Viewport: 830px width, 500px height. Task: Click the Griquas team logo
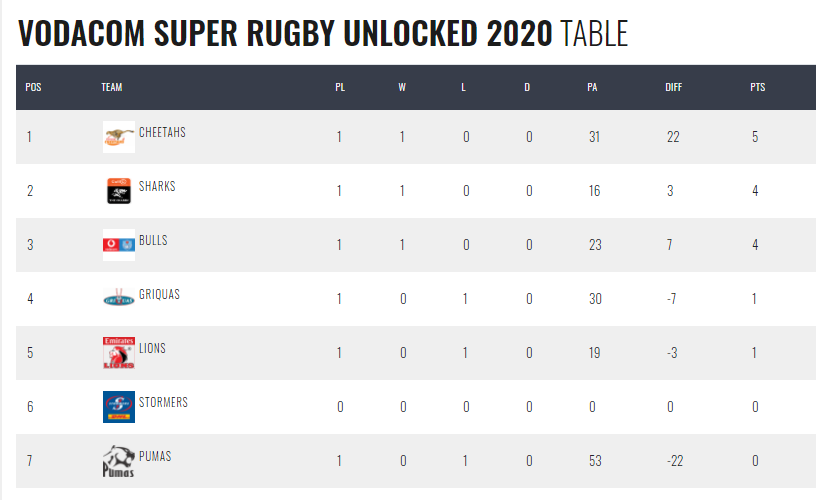click(118, 298)
